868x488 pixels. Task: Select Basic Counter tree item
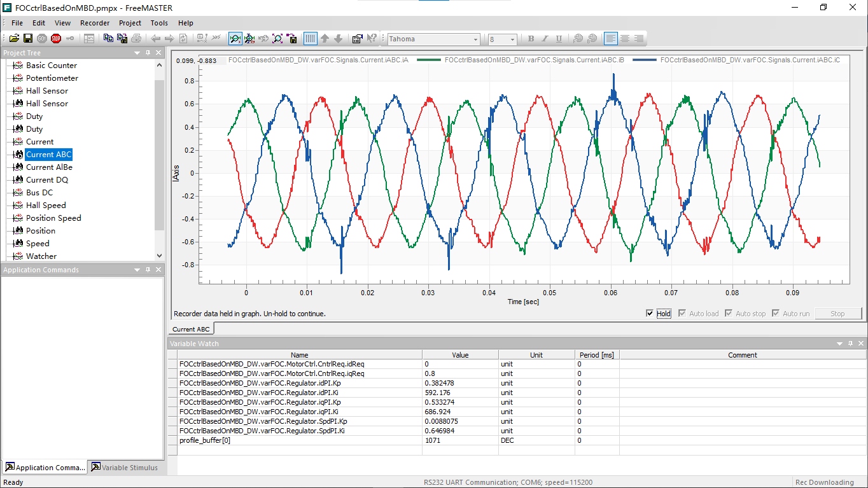(52, 66)
